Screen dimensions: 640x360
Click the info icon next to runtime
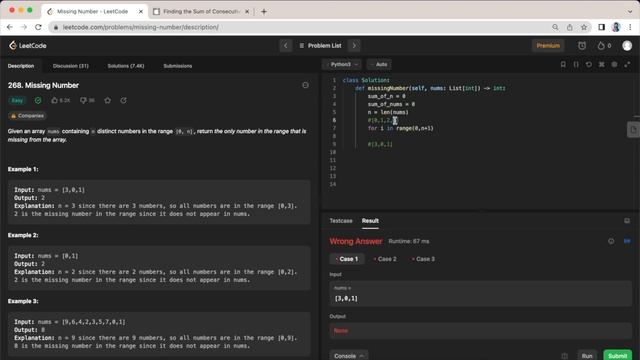pos(611,241)
